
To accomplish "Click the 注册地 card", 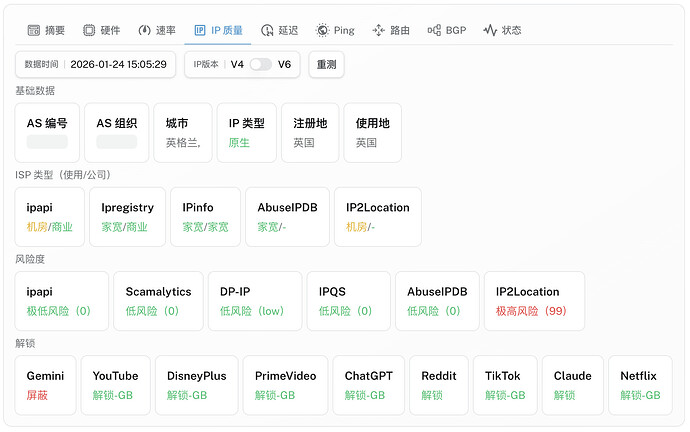I will [310, 133].
